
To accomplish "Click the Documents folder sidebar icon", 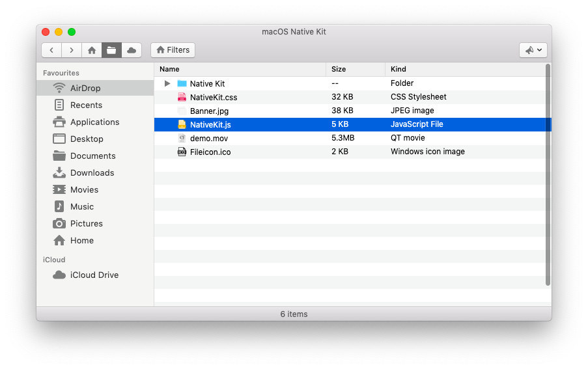I will coord(59,156).
